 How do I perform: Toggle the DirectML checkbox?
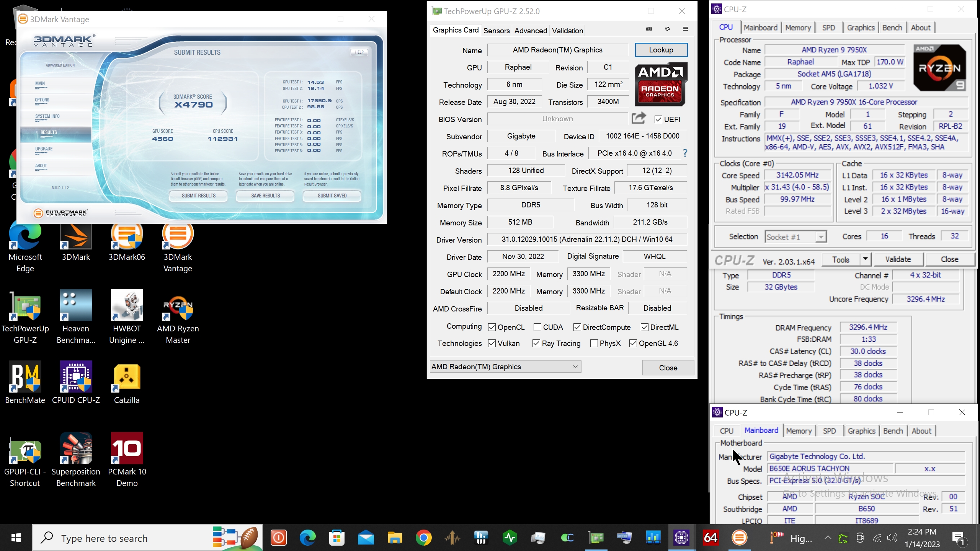pos(645,327)
